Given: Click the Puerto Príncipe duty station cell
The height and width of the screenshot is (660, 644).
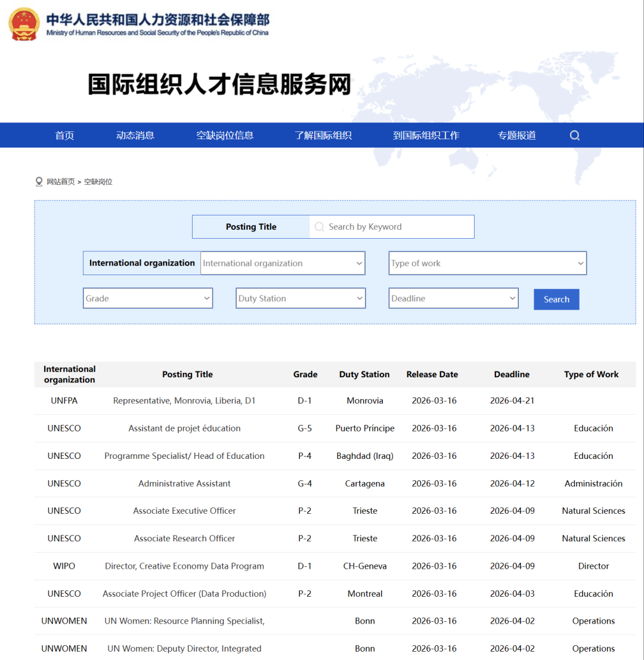Looking at the screenshot, I should point(365,428).
